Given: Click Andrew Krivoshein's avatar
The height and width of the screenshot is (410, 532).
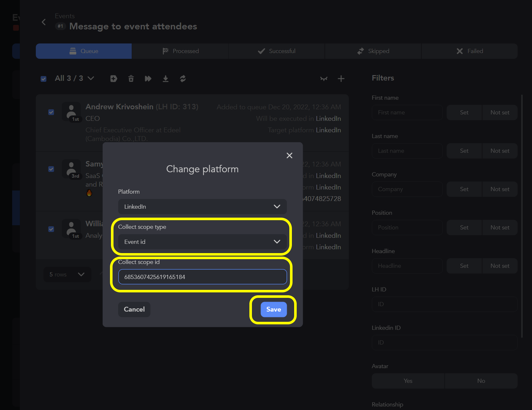Looking at the screenshot, I should 71,112.
